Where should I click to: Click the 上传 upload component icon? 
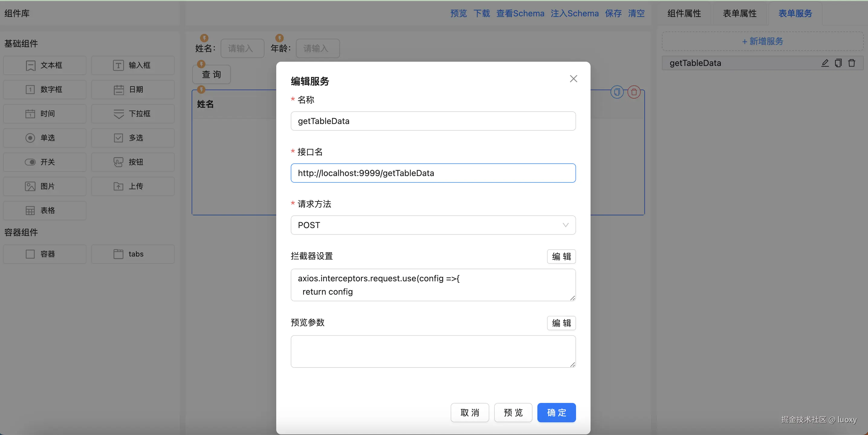[x=118, y=186]
